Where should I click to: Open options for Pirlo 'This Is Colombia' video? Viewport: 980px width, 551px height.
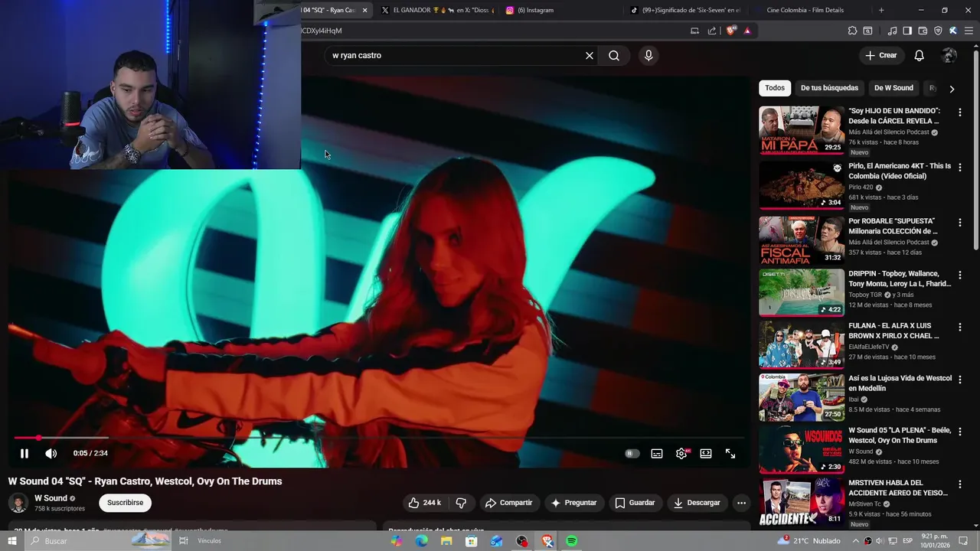pos(960,168)
